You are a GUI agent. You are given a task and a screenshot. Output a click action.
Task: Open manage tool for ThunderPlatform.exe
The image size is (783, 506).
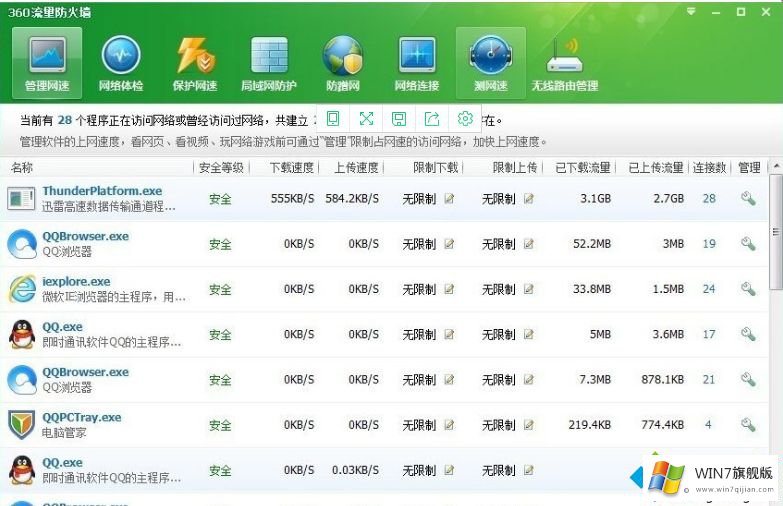point(748,198)
